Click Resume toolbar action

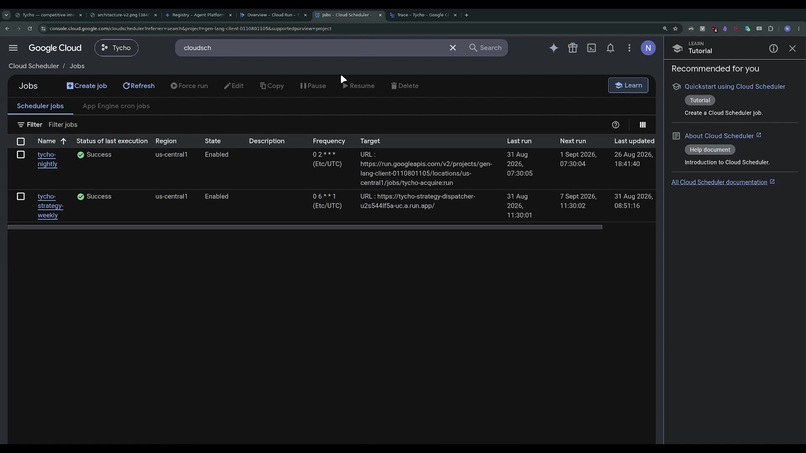tap(358, 86)
